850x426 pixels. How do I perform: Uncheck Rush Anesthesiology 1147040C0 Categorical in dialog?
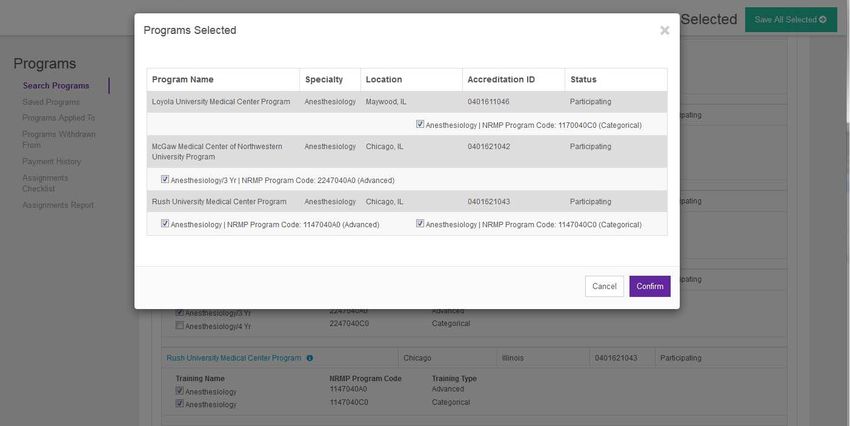coord(420,223)
